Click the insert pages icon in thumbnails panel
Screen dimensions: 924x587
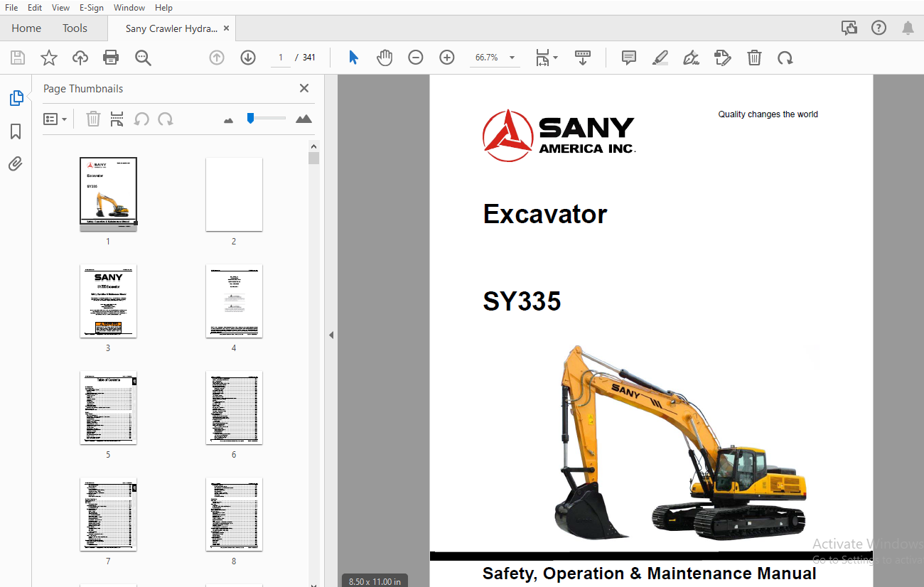(117, 119)
